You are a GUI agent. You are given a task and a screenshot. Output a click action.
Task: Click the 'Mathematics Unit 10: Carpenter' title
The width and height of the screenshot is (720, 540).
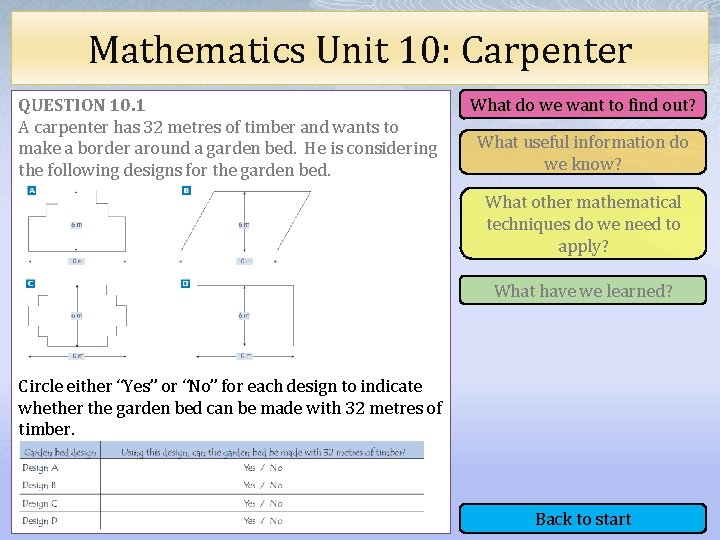point(360,50)
